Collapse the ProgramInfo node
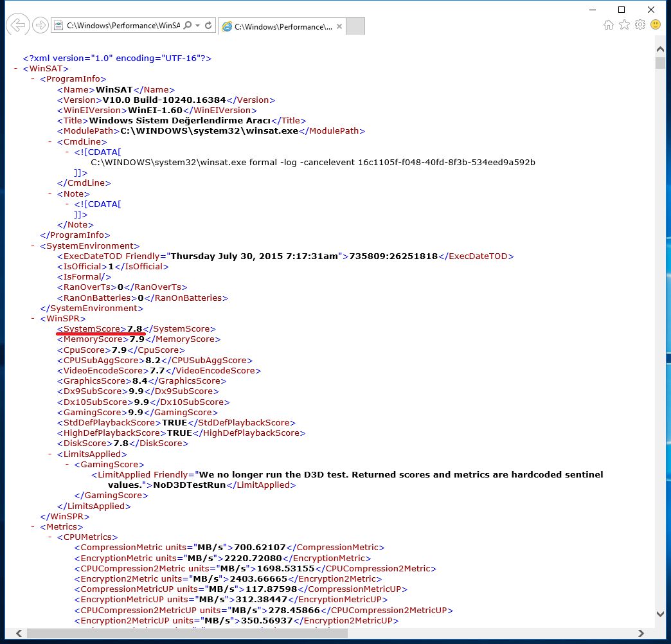Screen dimensions: 671x644 click(33, 79)
